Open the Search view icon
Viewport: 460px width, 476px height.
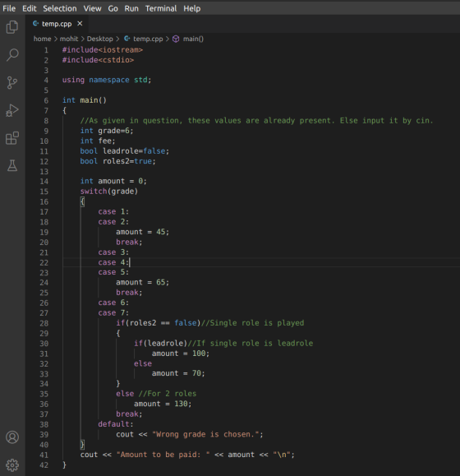point(12,55)
